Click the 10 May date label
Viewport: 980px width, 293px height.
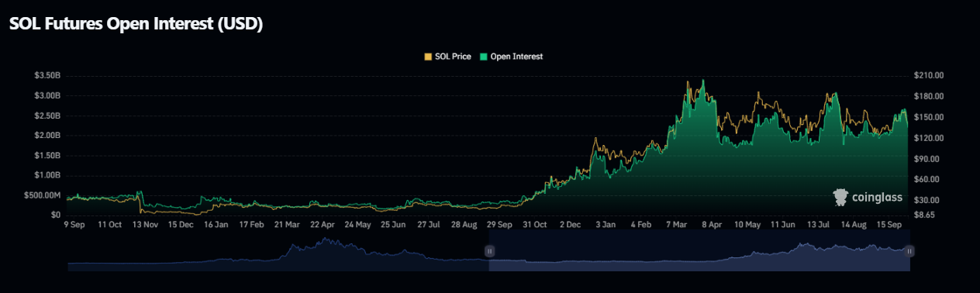click(747, 225)
